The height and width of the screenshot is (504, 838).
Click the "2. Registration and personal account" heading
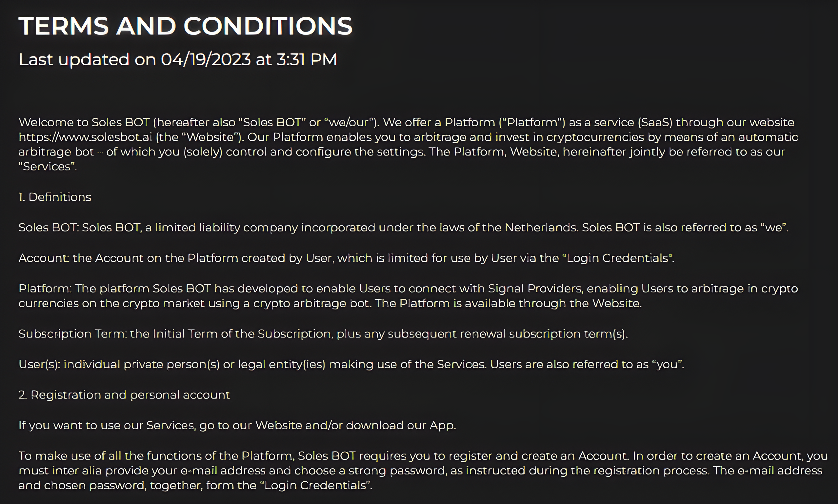[124, 395]
